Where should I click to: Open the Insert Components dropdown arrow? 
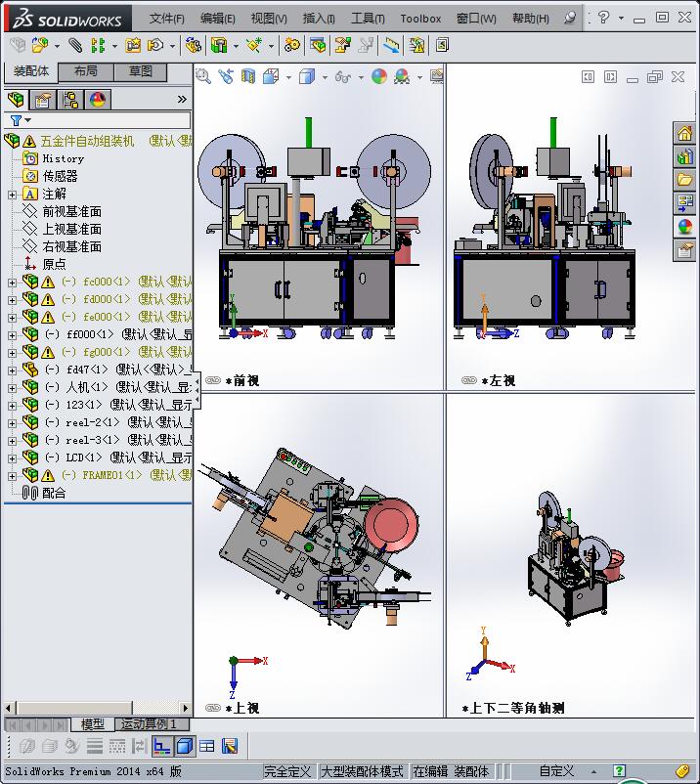pyautogui.click(x=57, y=47)
